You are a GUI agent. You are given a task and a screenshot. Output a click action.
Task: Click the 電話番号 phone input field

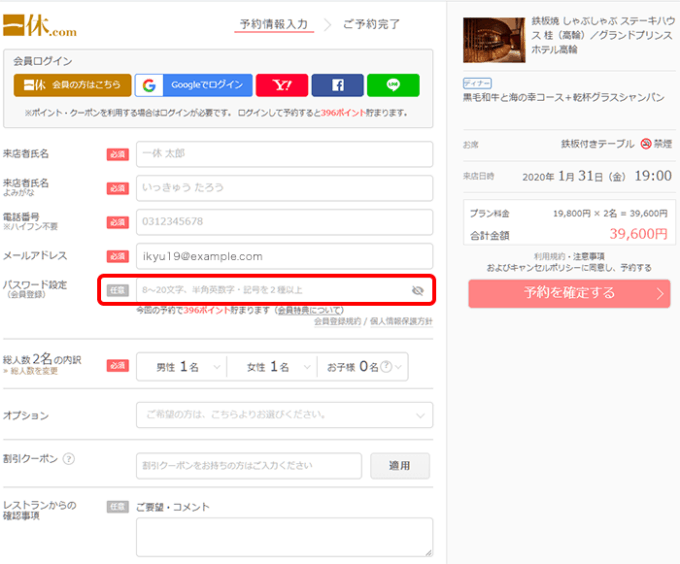[x=284, y=222]
